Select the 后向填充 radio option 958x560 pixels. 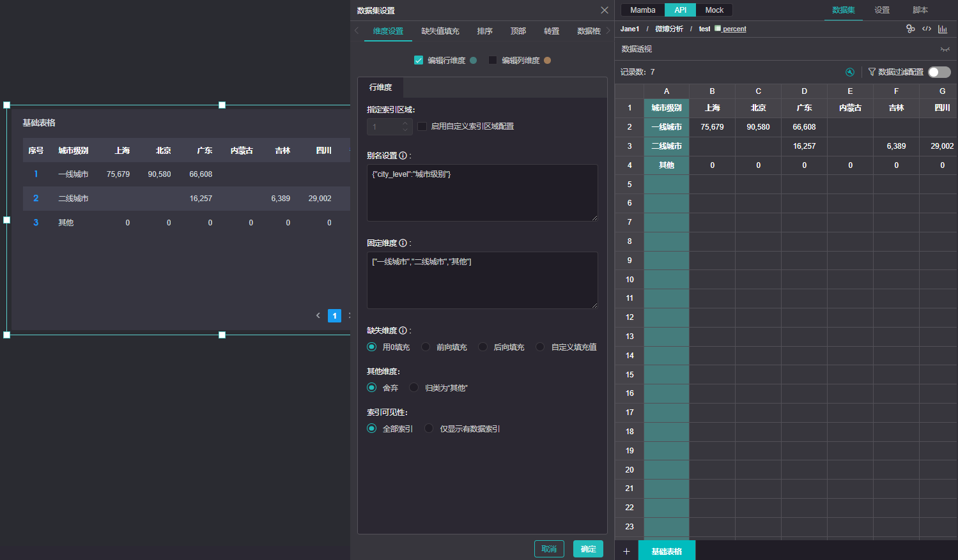coord(483,347)
